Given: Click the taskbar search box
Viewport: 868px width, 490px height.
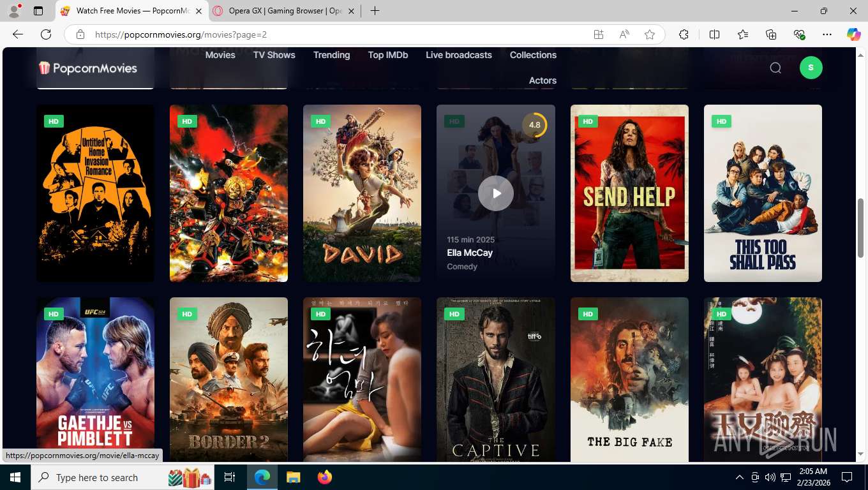Looking at the screenshot, I should (x=123, y=477).
